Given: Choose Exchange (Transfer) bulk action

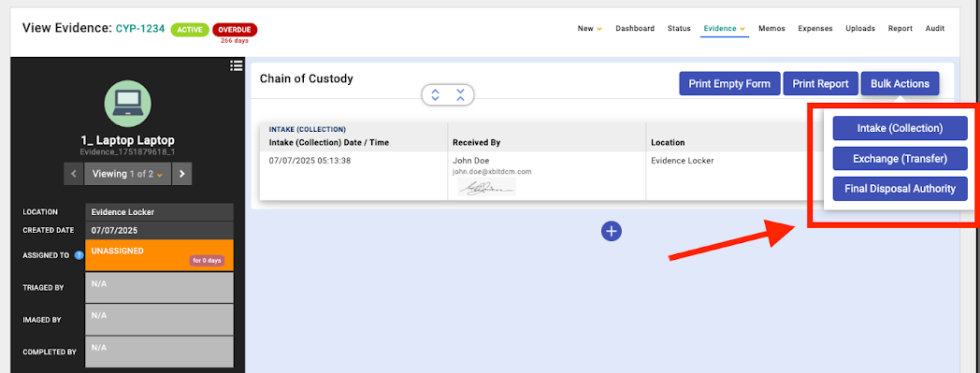Looking at the screenshot, I should click(x=900, y=159).
